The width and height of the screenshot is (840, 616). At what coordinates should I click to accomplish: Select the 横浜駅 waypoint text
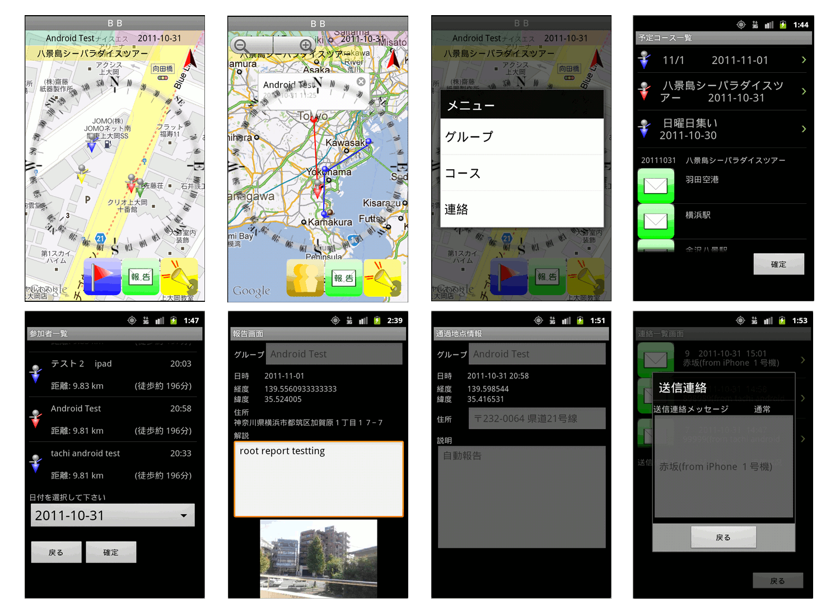click(698, 215)
